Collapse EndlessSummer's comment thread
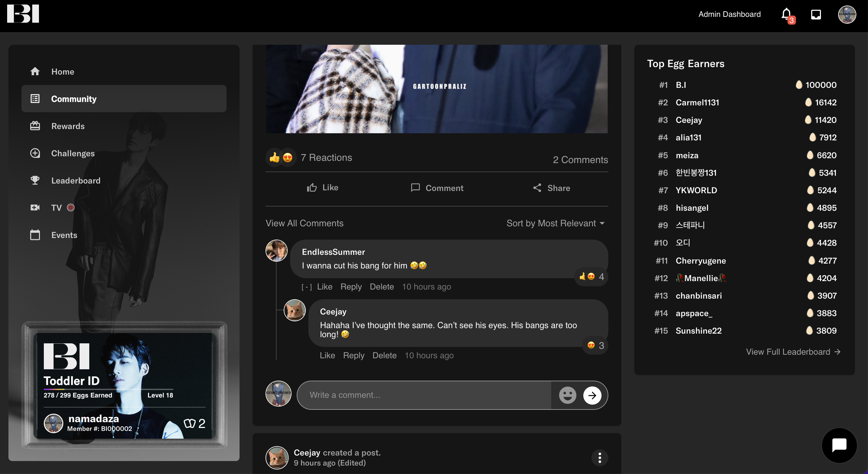This screenshot has height=474, width=868. coord(306,287)
